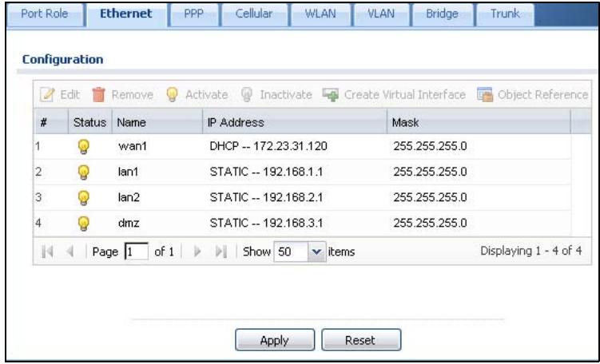Click the lan1 status bulb icon
Viewport: 600px width, 364px height.
click(x=84, y=172)
